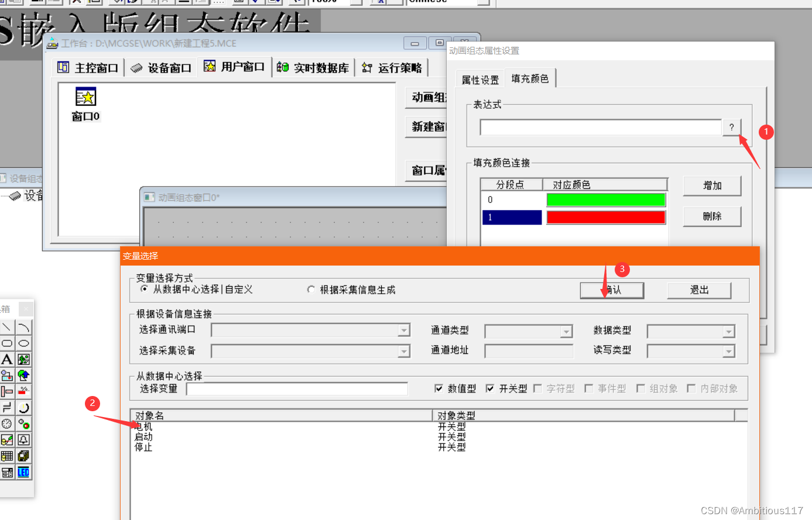Choose the ellipse tool in toolbox
The width and height of the screenshot is (812, 520).
pyautogui.click(x=23, y=343)
